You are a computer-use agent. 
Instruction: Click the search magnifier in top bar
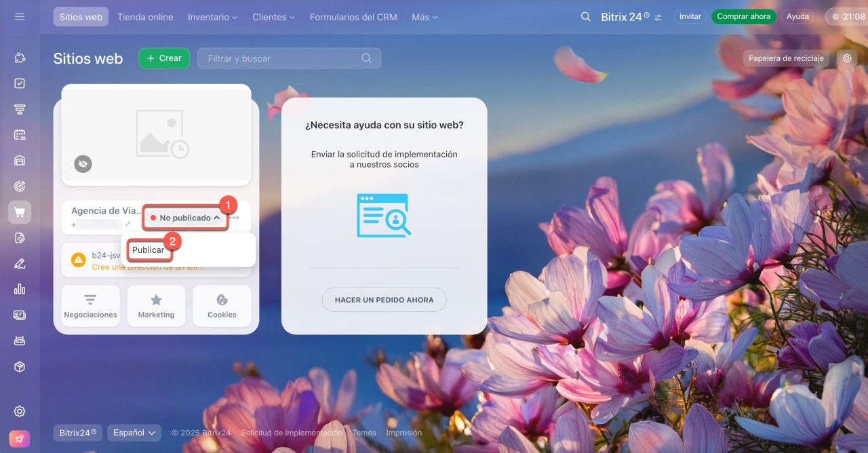585,17
